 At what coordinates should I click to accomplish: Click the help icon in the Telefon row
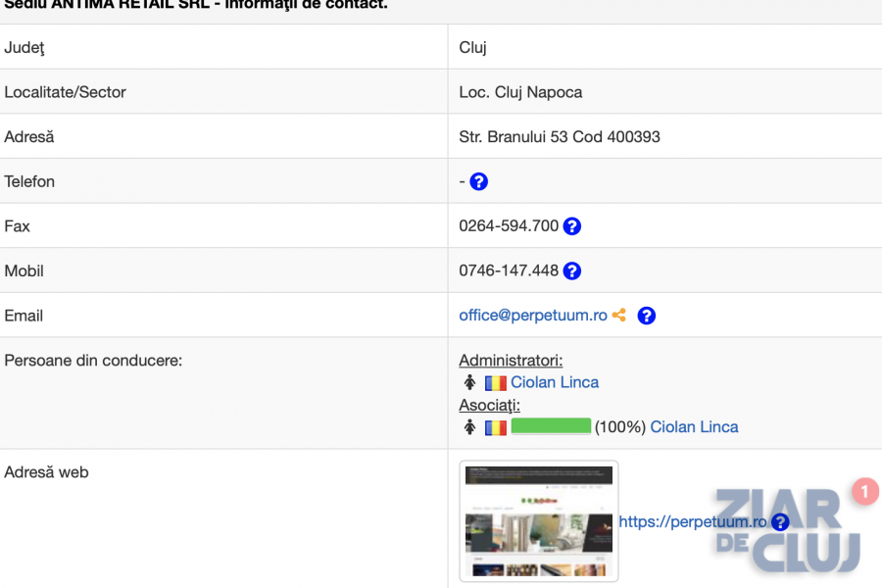tap(478, 181)
